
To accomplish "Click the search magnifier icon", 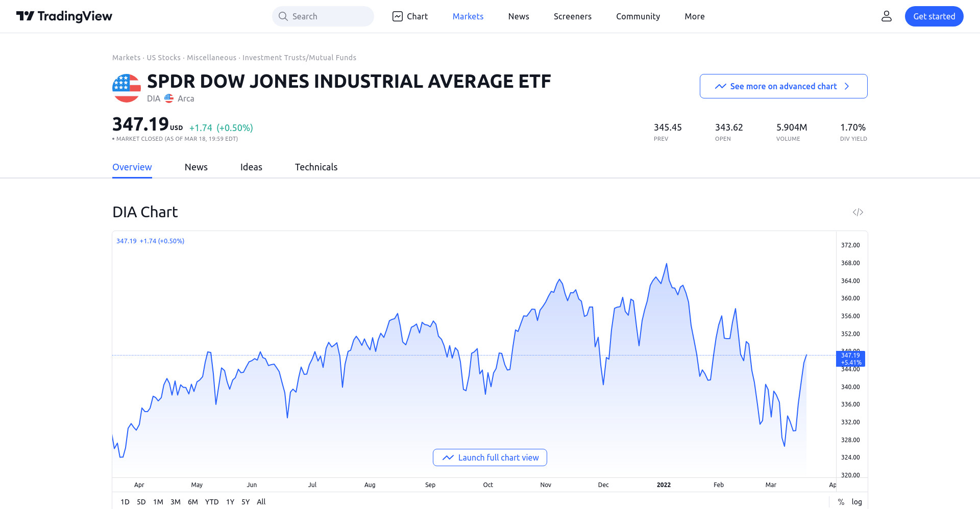I will click(x=283, y=16).
